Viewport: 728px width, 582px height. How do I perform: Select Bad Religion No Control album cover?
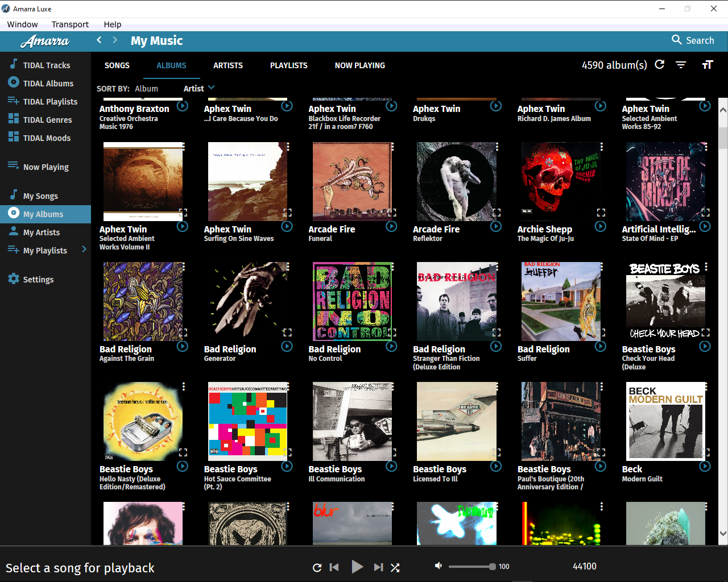(x=352, y=301)
